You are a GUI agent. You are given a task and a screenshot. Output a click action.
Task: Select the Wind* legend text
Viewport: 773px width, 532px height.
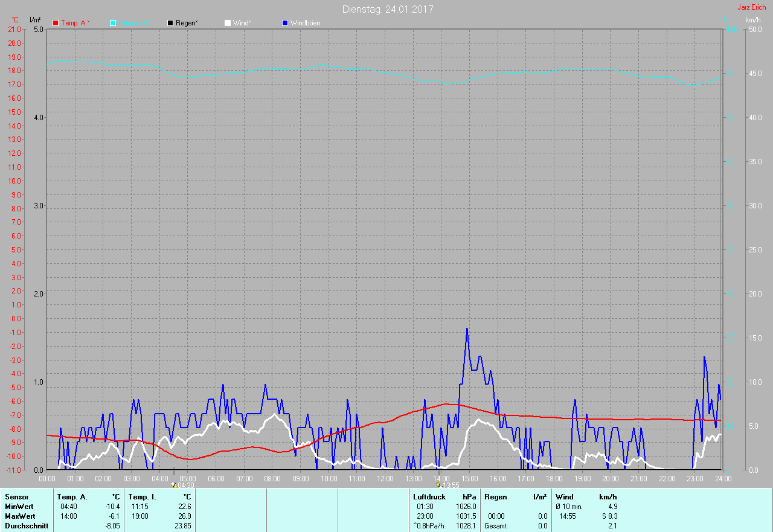point(242,23)
